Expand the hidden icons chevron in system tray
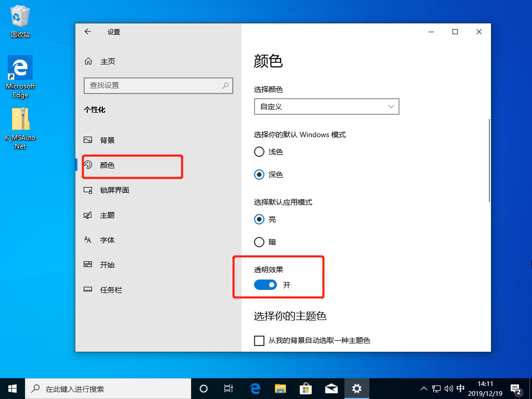This screenshot has height=399, width=532. [424, 388]
